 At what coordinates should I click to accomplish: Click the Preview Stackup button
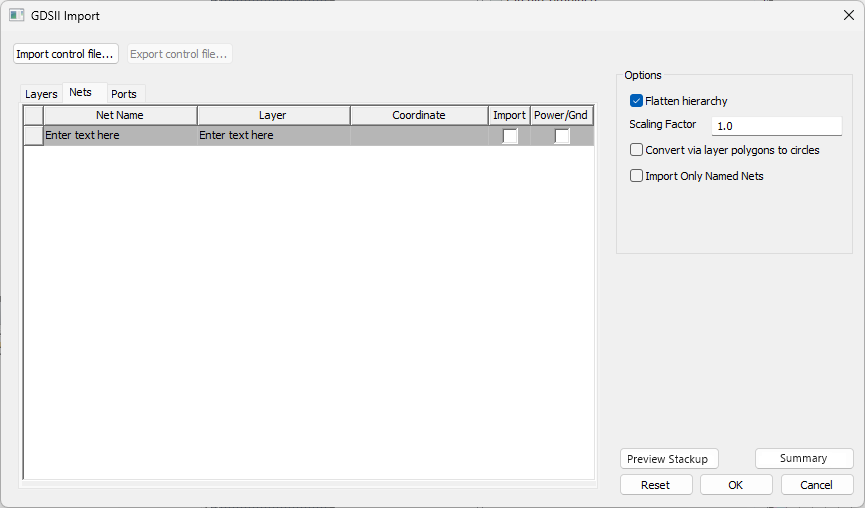point(669,459)
